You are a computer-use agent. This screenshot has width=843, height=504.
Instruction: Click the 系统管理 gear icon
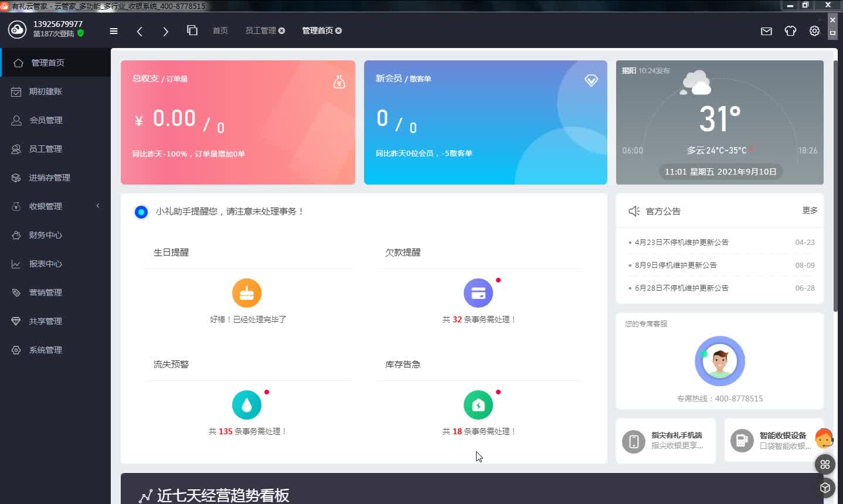[16, 350]
